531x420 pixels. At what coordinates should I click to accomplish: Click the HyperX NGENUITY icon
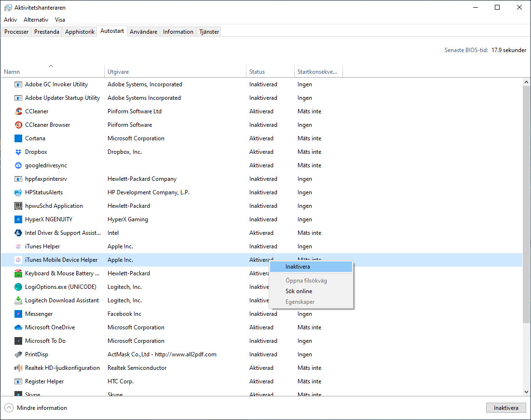pyautogui.click(x=18, y=219)
